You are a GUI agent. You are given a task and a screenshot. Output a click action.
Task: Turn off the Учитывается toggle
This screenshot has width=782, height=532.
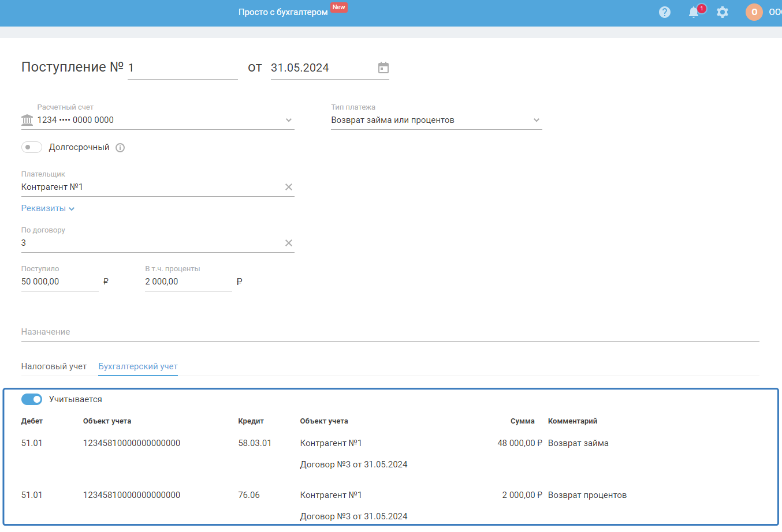click(x=32, y=399)
